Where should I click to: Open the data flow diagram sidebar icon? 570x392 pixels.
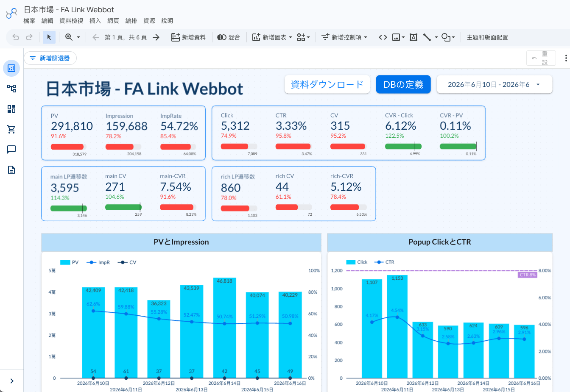tap(11, 88)
